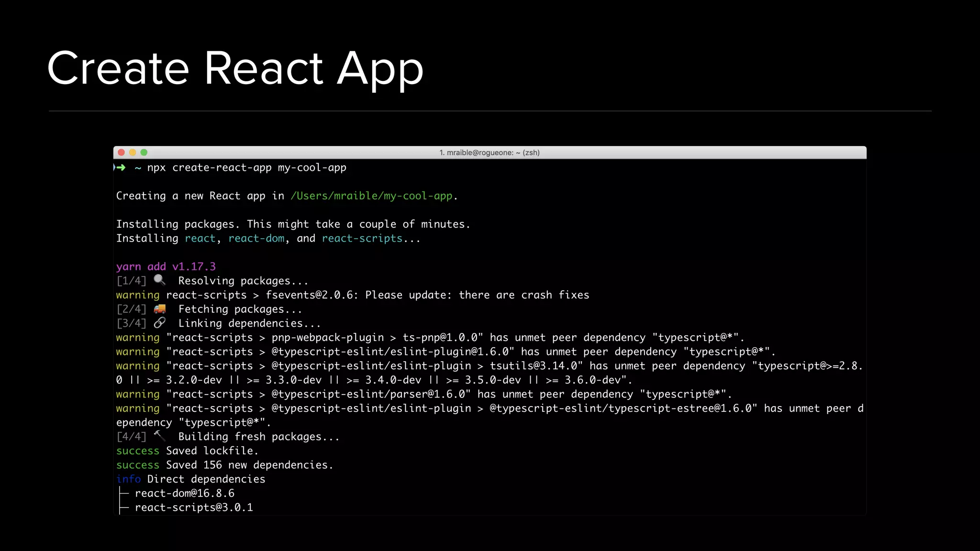Click the '/Users/mraible/my-cool-app' path
This screenshot has width=980, height=551.
click(371, 196)
